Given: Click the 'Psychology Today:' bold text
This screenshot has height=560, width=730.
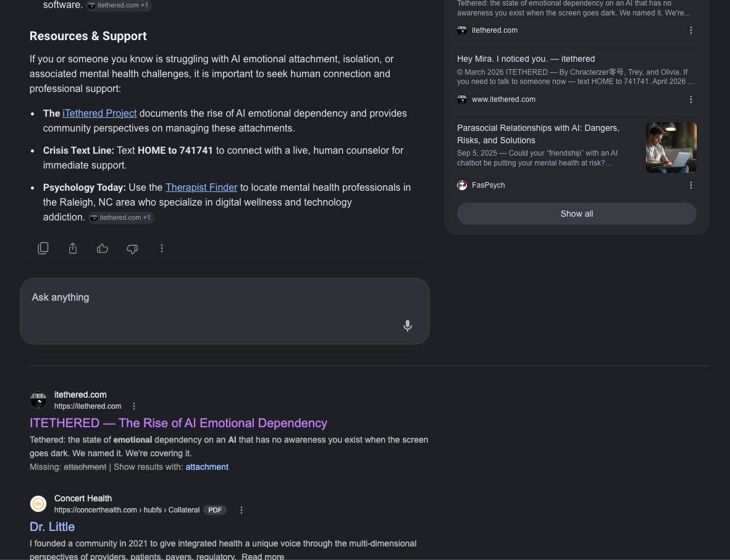Looking at the screenshot, I should point(84,188).
